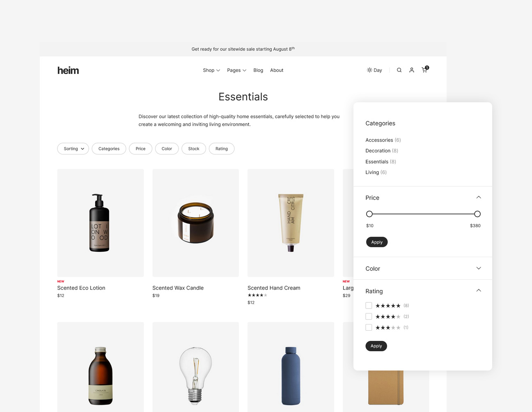Open the Shop menu dropdown
The width and height of the screenshot is (532, 412).
click(211, 70)
